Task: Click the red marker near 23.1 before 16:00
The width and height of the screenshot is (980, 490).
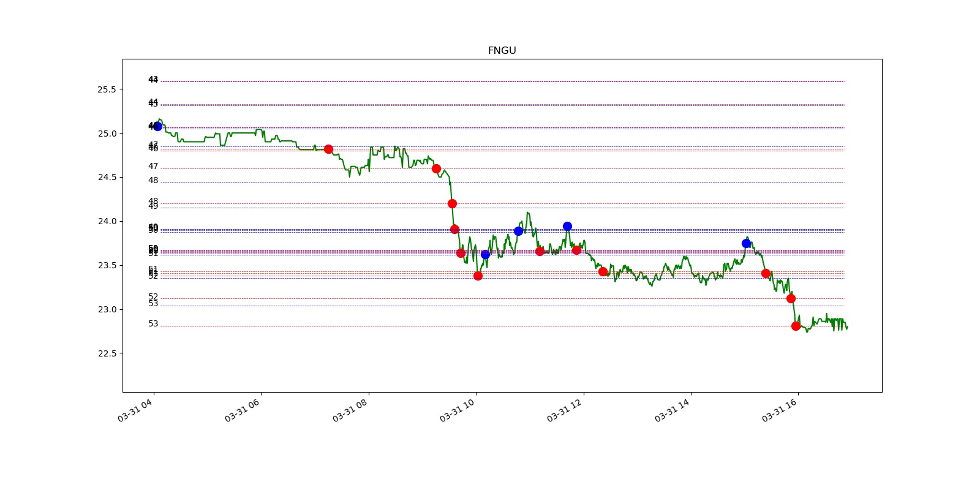Action: pyautogui.click(x=791, y=298)
